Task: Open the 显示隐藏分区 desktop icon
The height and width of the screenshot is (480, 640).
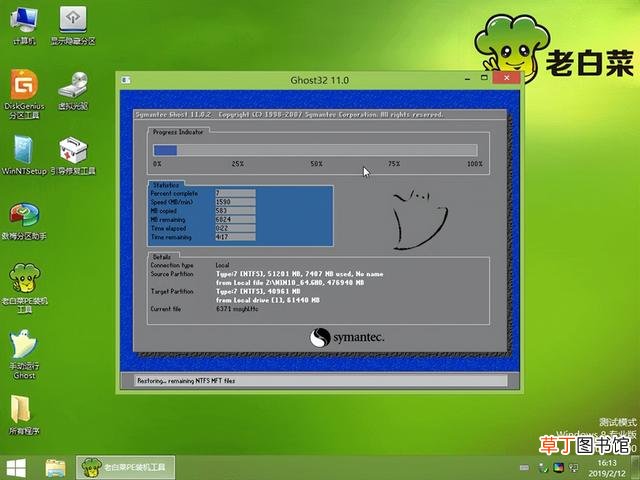Action: (73, 25)
